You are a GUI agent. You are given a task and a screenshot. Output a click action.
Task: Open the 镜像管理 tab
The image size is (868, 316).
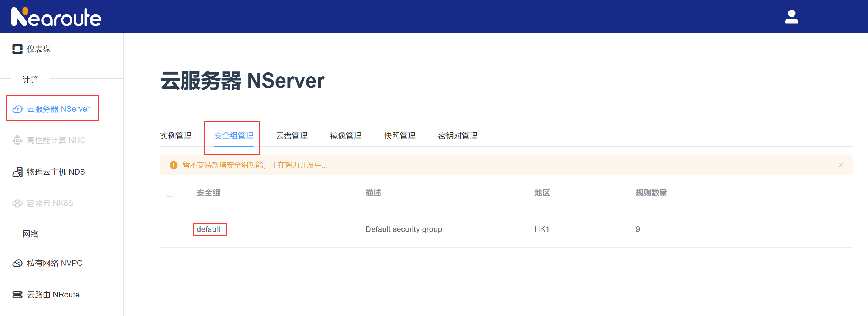point(346,136)
